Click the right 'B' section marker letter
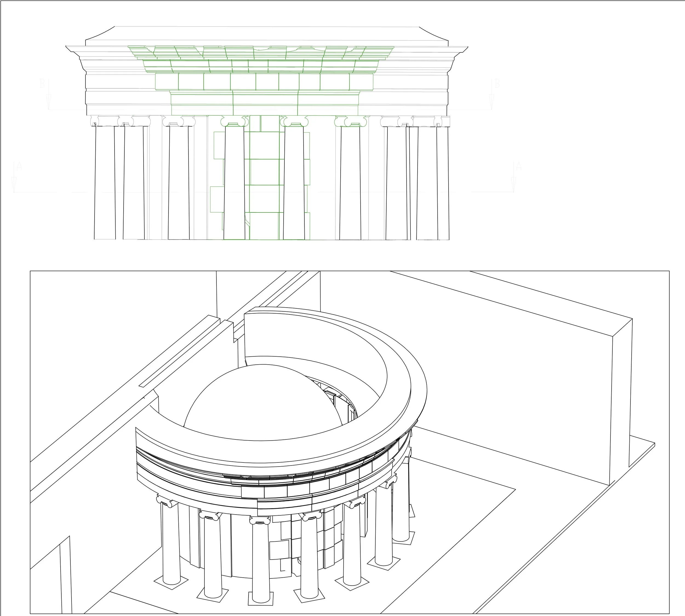The width and height of the screenshot is (685, 616). [497, 83]
